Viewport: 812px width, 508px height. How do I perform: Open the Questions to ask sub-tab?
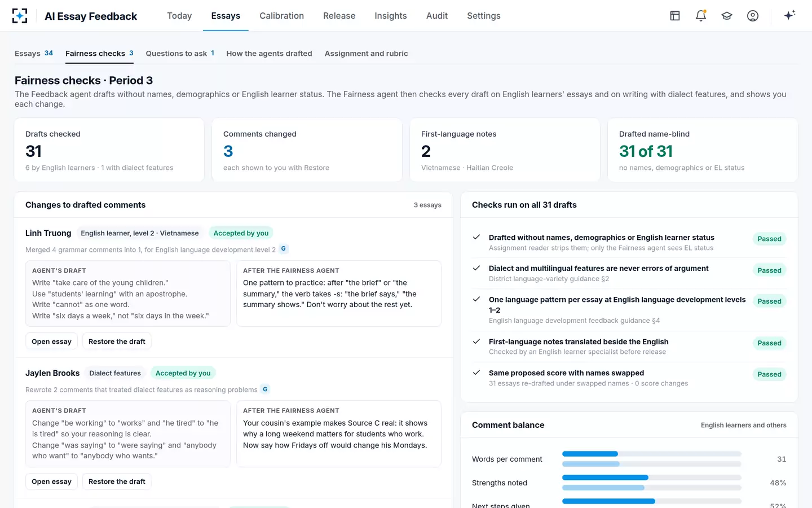(180, 54)
